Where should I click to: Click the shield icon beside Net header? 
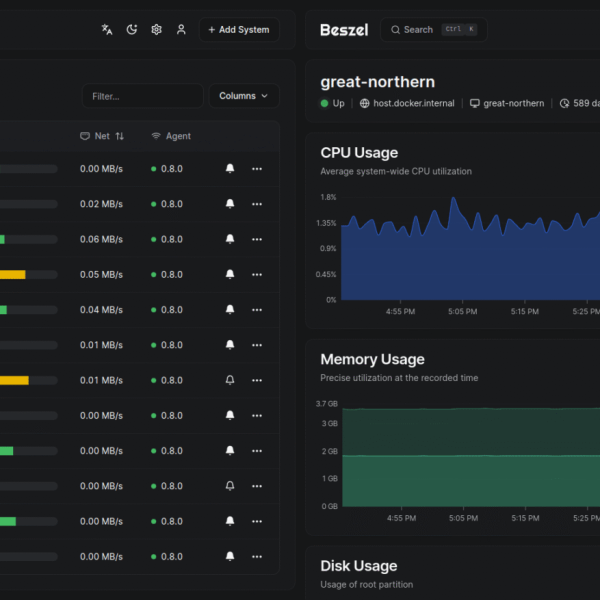85,136
